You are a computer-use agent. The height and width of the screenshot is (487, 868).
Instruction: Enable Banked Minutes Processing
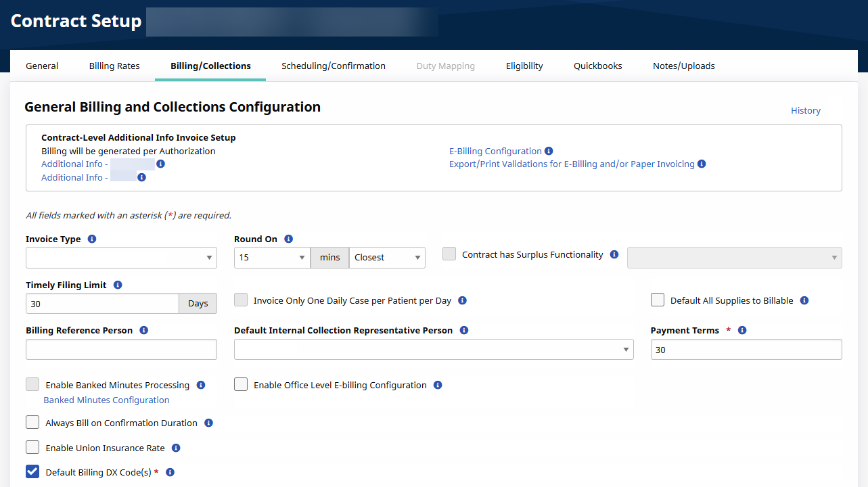click(x=32, y=384)
